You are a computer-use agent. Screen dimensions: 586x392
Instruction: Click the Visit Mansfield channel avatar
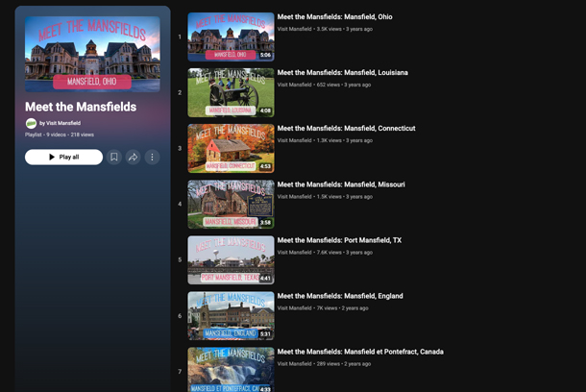point(31,123)
